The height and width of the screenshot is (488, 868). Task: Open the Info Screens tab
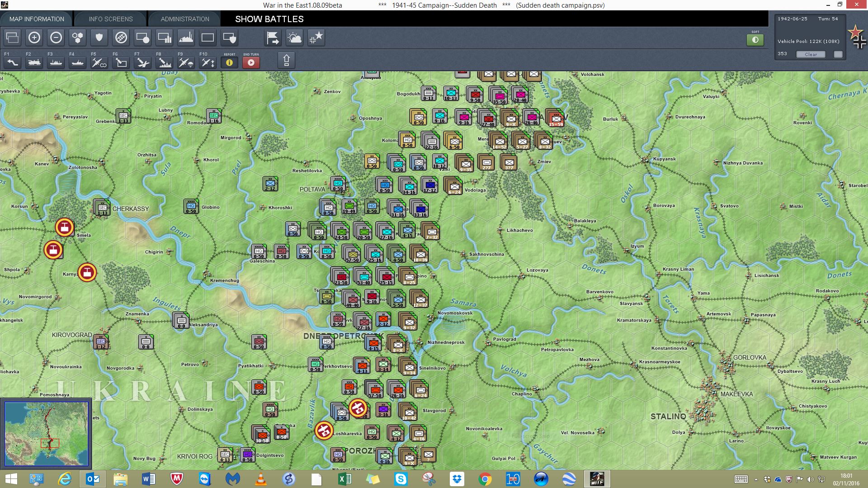tap(111, 19)
